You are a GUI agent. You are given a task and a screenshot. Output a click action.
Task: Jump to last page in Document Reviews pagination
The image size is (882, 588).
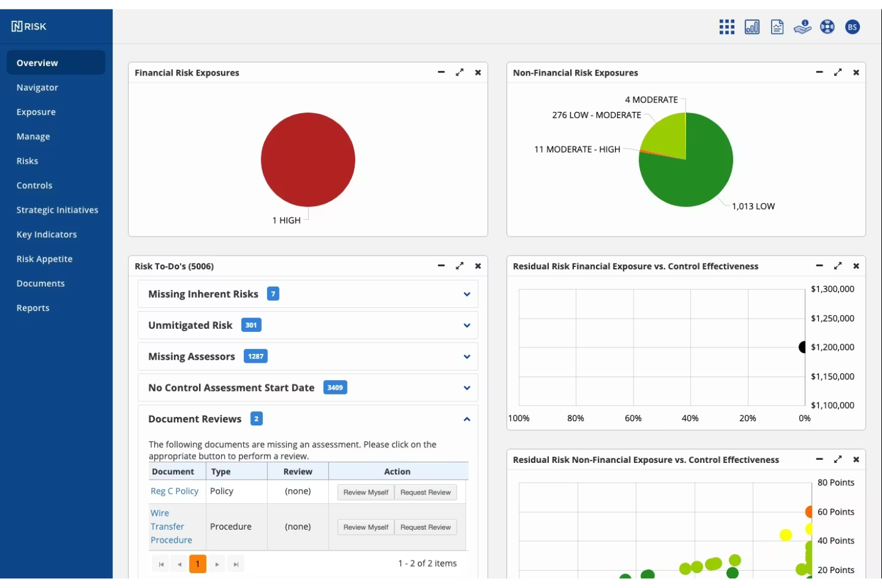point(236,564)
